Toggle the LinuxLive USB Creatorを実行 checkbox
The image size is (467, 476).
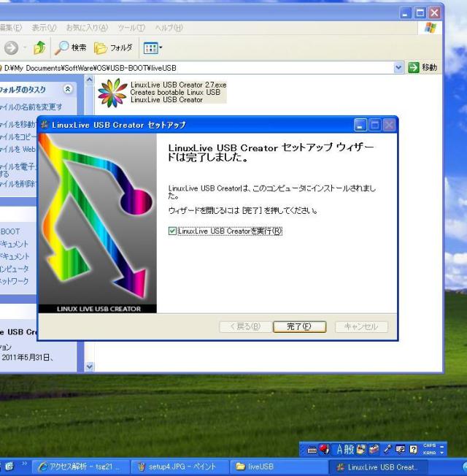(172, 231)
